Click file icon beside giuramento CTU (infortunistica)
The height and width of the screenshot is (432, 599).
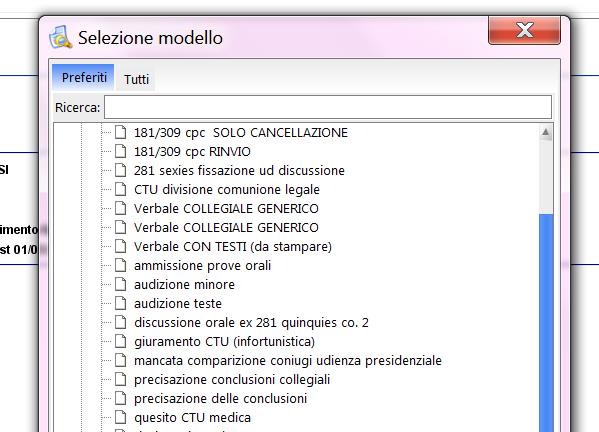(121, 341)
